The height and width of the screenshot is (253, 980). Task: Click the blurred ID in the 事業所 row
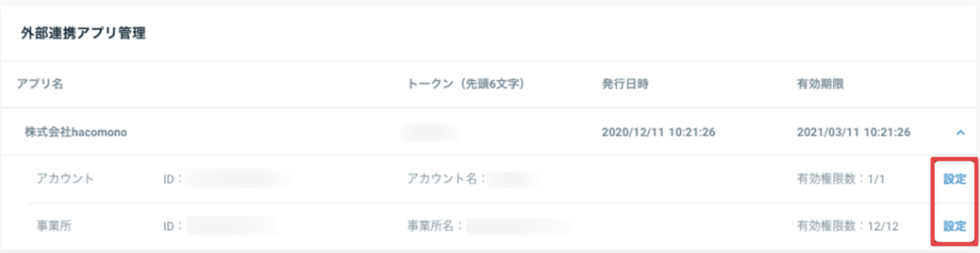click(232, 226)
